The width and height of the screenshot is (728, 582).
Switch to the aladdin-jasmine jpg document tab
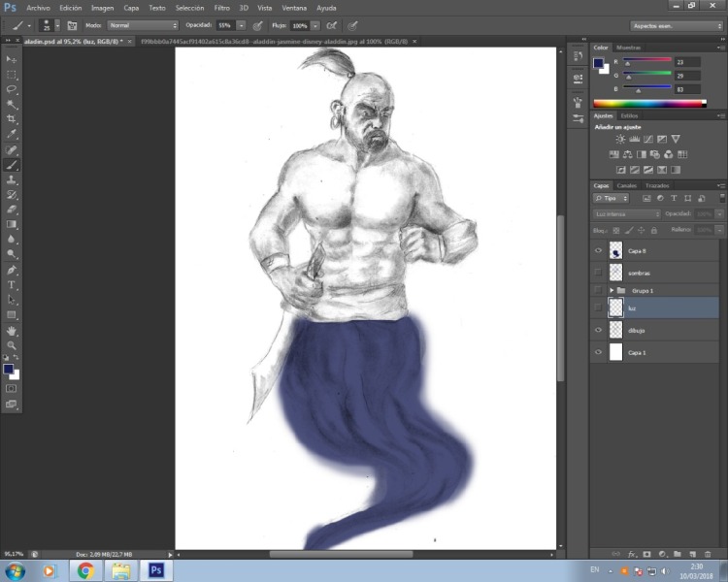(x=274, y=42)
